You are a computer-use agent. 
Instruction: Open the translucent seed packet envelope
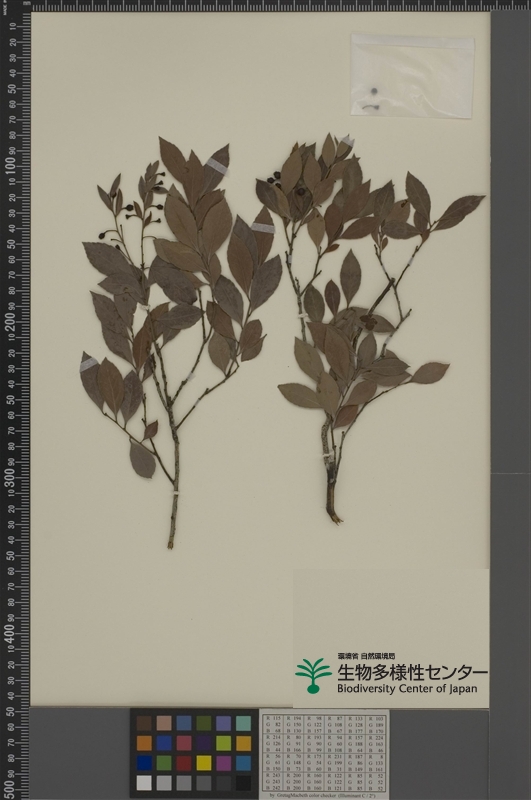pyautogui.click(x=412, y=76)
